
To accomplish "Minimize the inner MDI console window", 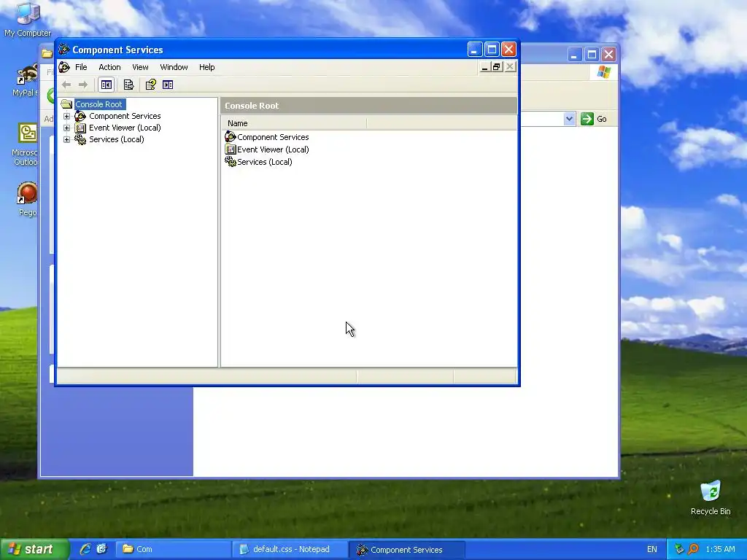I will [484, 67].
